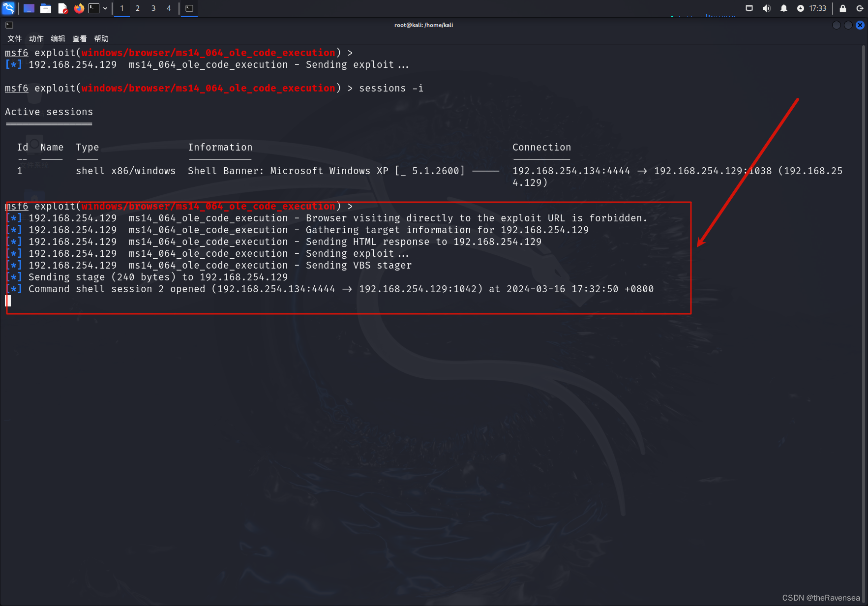Click the log out panel icon

click(860, 8)
